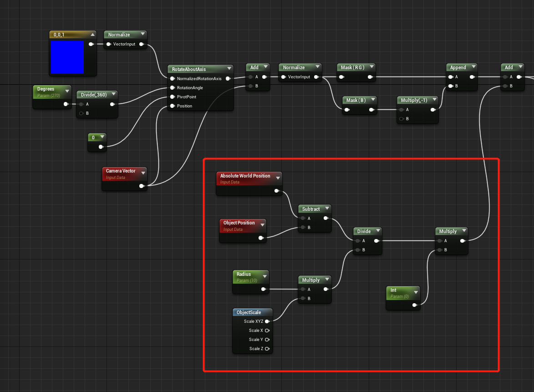This screenshot has width=534, height=392.
Task: Click the PivotPoint input pin on RotateAboutAxis
Action: tap(172, 97)
